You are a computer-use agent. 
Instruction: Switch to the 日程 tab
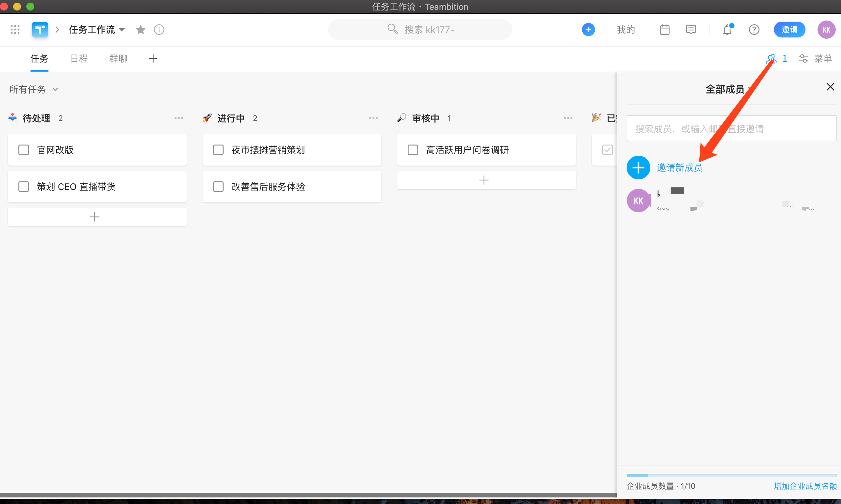(x=79, y=58)
